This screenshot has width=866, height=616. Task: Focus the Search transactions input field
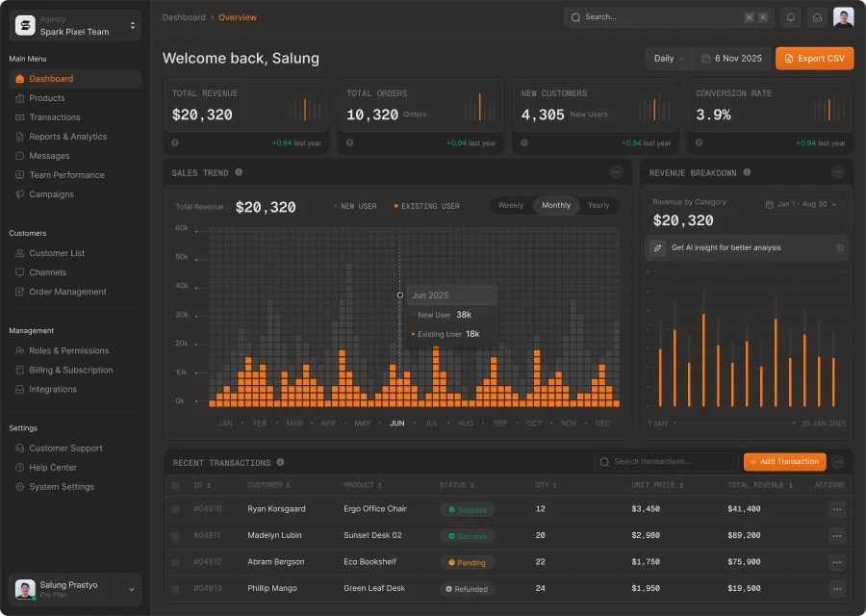tap(667, 462)
